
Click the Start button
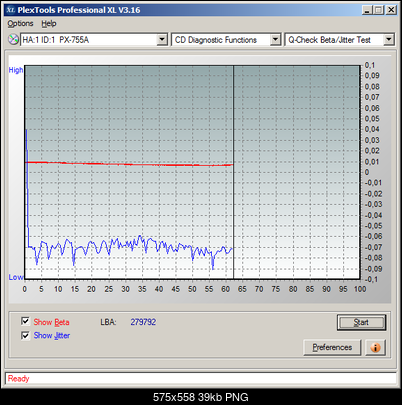point(361,322)
